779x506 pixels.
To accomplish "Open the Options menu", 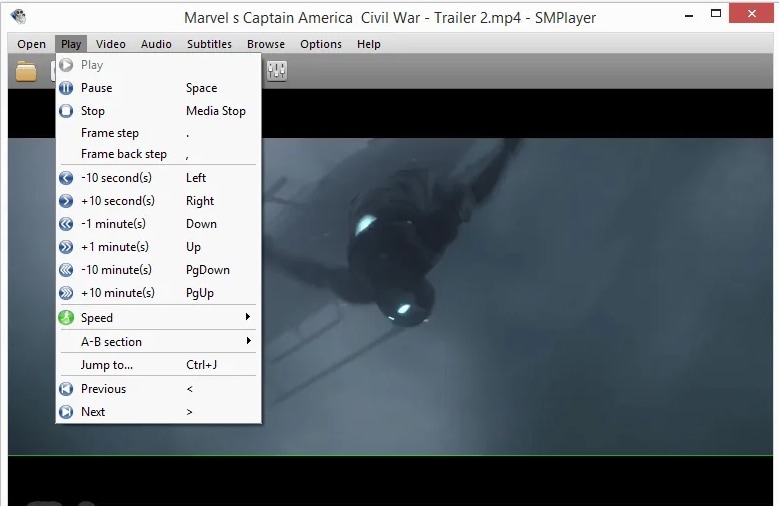I will (321, 44).
